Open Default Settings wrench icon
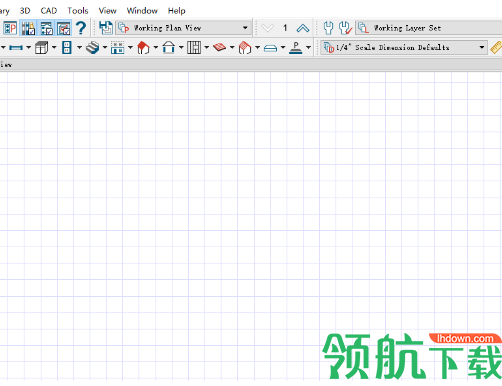The height and width of the screenshot is (386, 502). (328, 28)
